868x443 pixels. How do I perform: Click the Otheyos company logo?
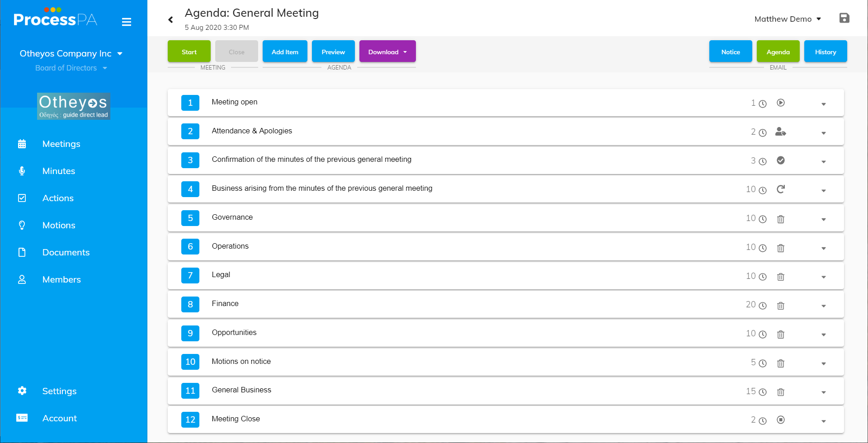(73, 106)
